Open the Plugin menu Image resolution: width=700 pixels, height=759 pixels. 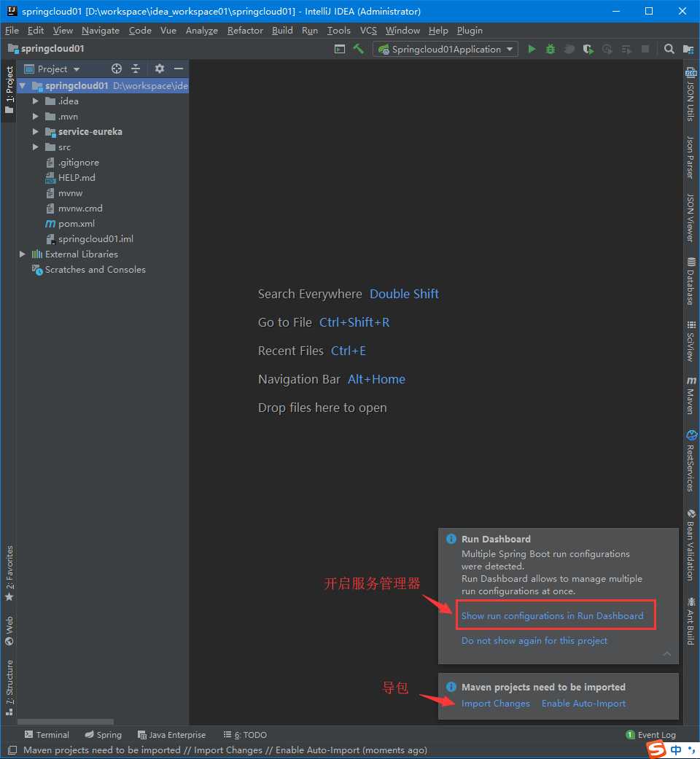470,31
